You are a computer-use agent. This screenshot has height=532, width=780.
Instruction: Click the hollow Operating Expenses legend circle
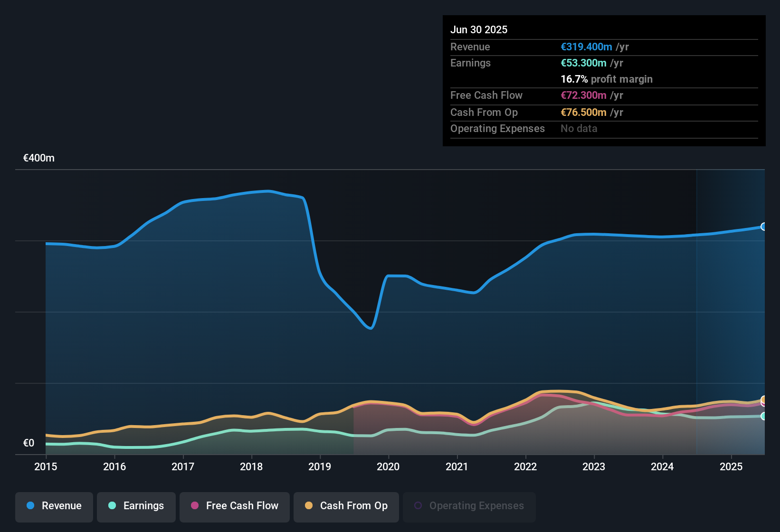click(x=418, y=506)
